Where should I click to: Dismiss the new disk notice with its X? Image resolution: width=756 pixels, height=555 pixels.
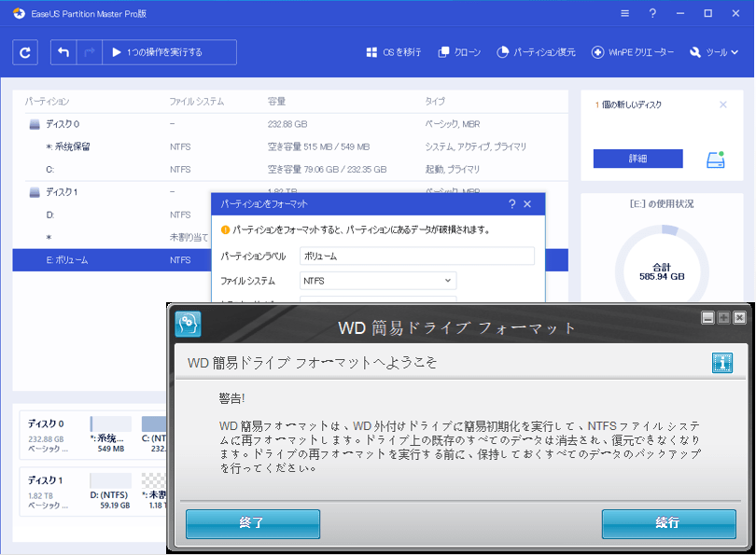pyautogui.click(x=724, y=104)
